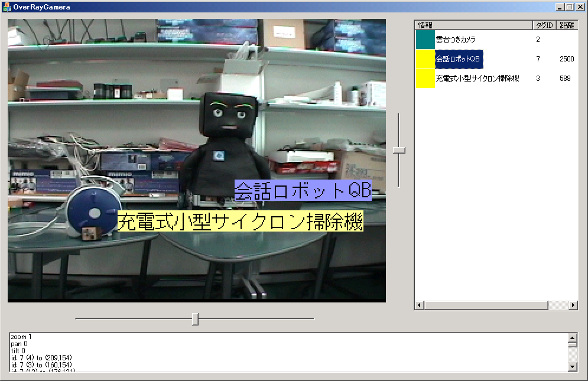
Task: Click the "tilt 0" log line
Action: pos(18,351)
